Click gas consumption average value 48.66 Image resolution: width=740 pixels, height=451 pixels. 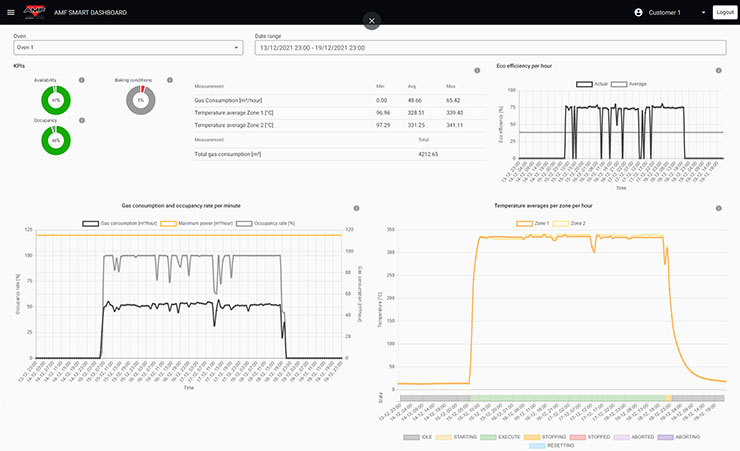coord(415,100)
